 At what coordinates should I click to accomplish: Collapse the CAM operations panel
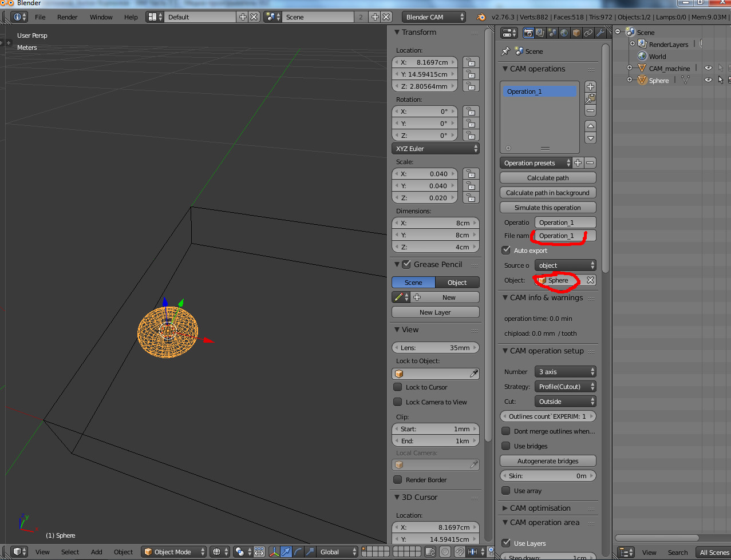point(505,69)
